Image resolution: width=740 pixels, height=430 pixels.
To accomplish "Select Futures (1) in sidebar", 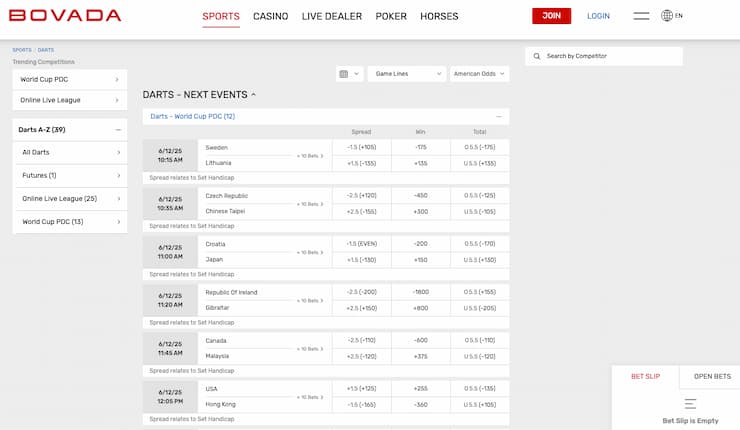I will 71,175.
